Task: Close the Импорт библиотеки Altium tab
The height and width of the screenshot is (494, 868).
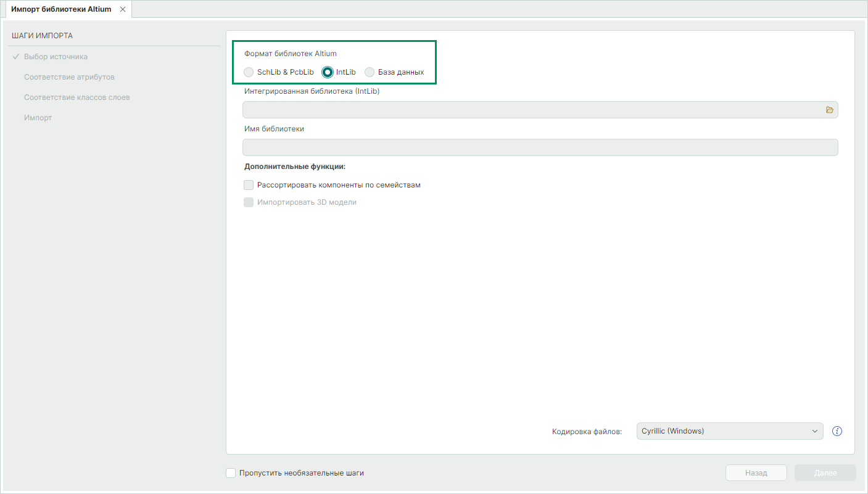Action: [x=123, y=9]
